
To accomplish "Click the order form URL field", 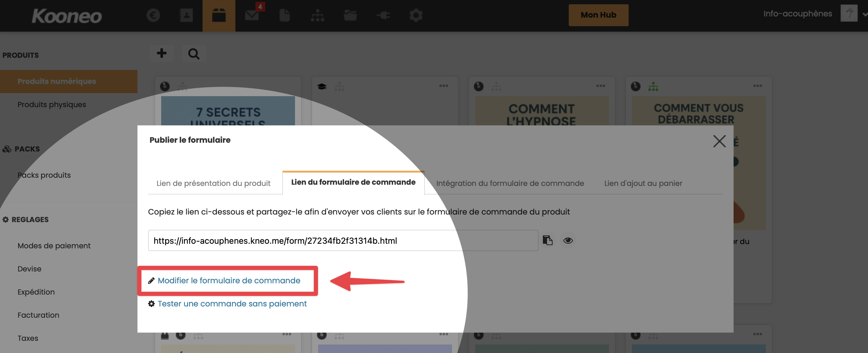I will (343, 240).
